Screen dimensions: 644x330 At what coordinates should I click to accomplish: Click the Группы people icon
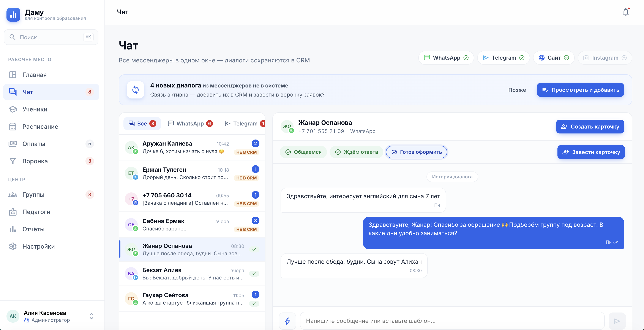point(13,195)
